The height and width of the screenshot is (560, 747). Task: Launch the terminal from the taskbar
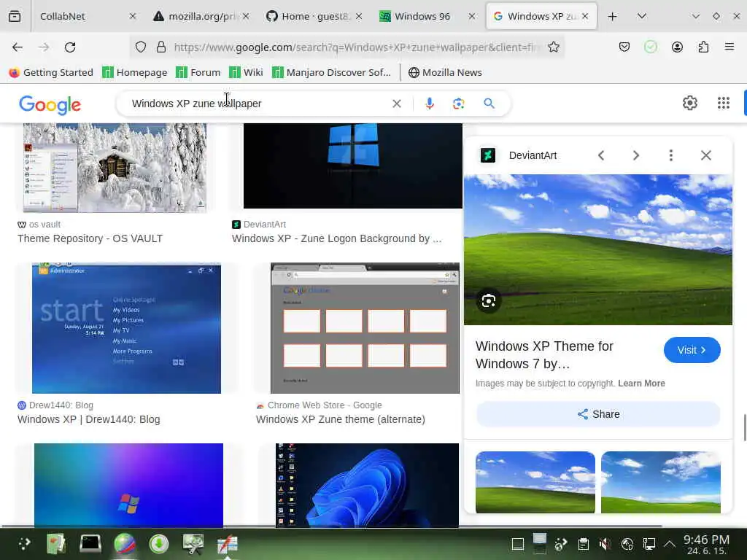click(90, 543)
